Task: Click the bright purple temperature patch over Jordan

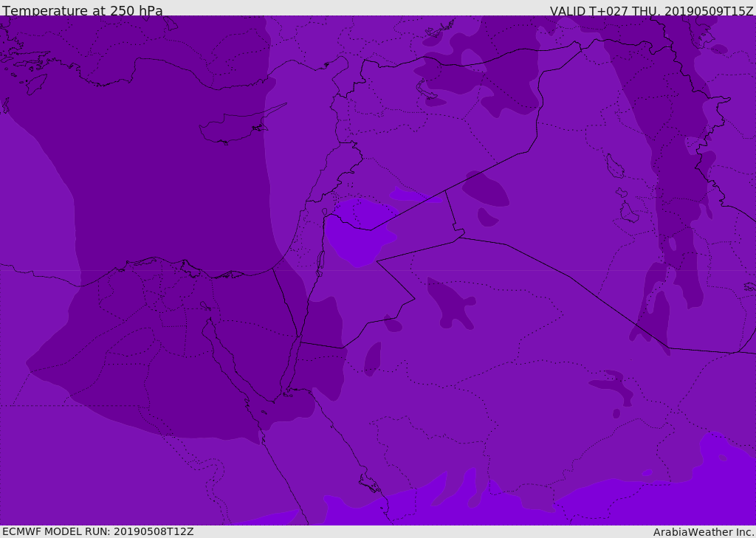Action: pyautogui.click(x=360, y=233)
